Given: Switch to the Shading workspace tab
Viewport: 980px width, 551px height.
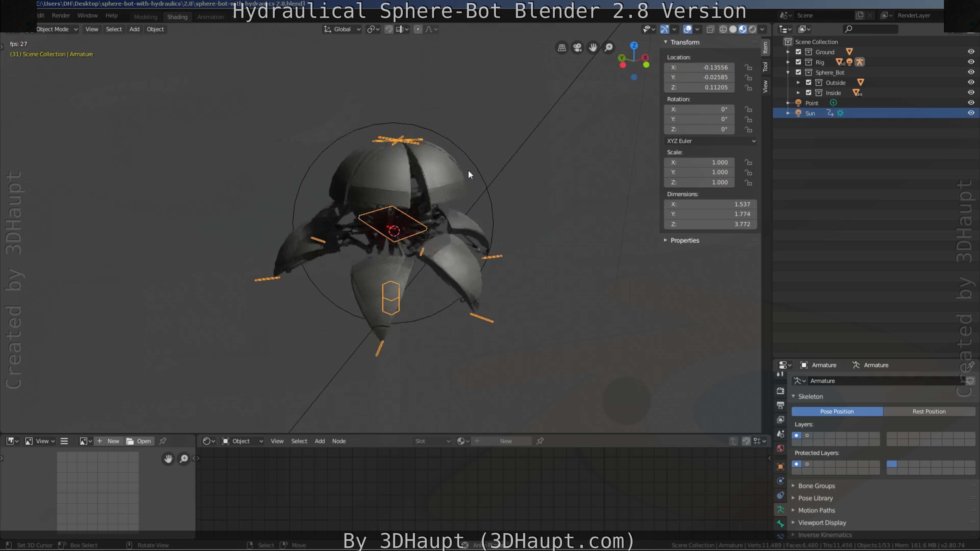Looking at the screenshot, I should [177, 17].
